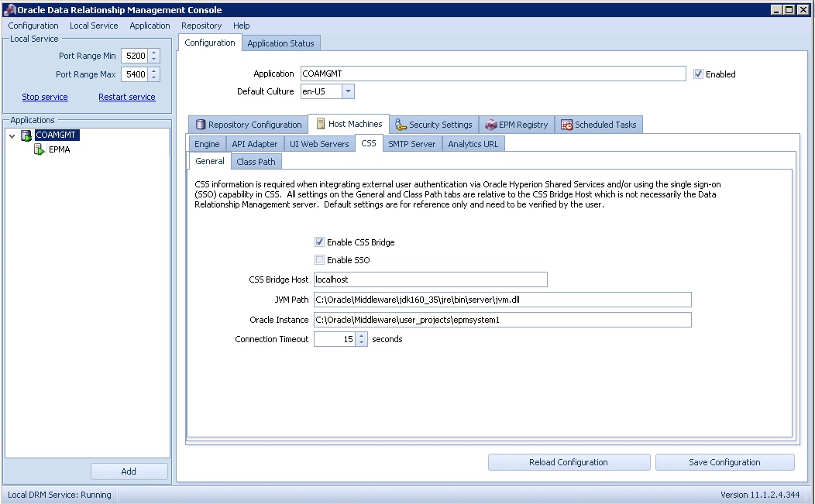The width and height of the screenshot is (815, 504).
Task: Open the API Adapter sub-tab
Action: (255, 144)
